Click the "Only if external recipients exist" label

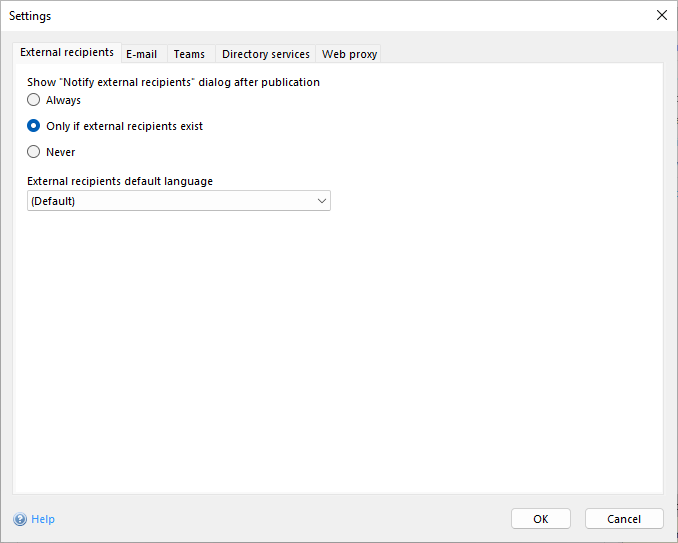(x=124, y=126)
